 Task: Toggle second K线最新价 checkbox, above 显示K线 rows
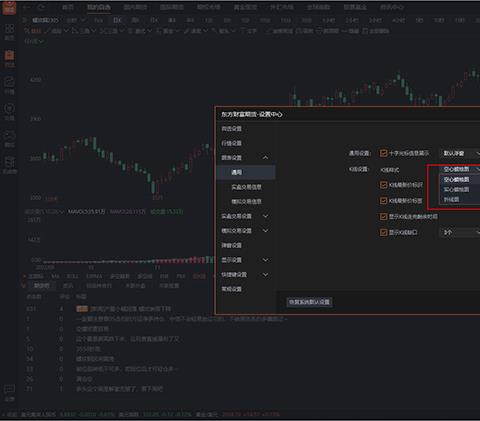tap(383, 201)
